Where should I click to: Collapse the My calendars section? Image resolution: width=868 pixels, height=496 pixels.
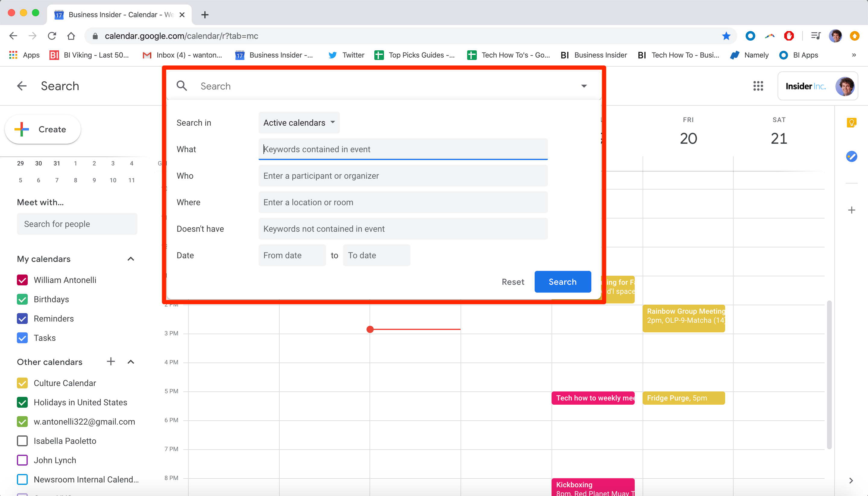coord(131,259)
